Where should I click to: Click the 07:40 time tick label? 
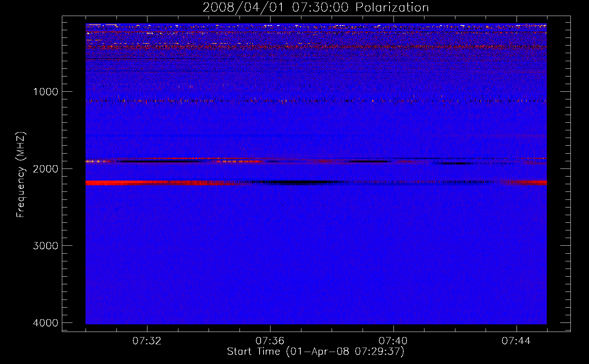click(x=393, y=341)
